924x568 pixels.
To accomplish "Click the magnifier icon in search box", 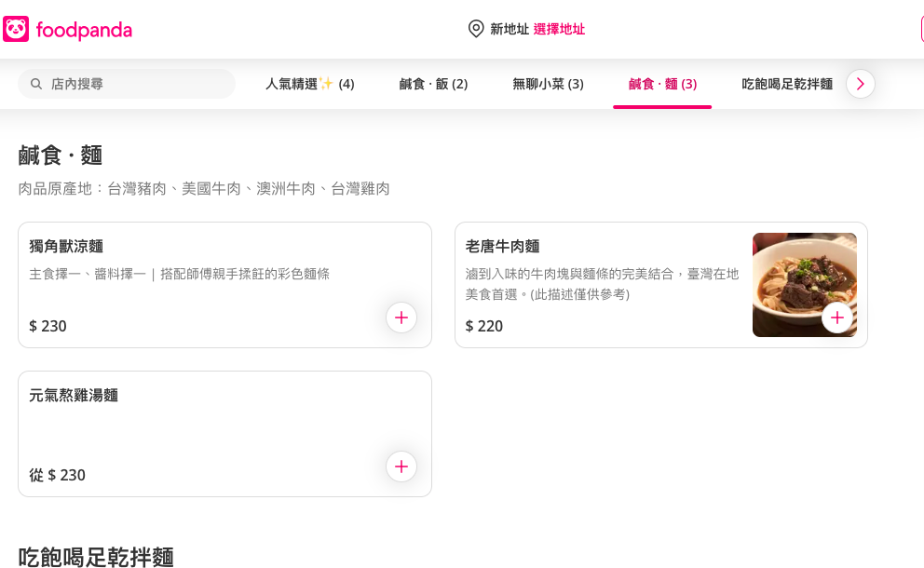I will coord(36,84).
